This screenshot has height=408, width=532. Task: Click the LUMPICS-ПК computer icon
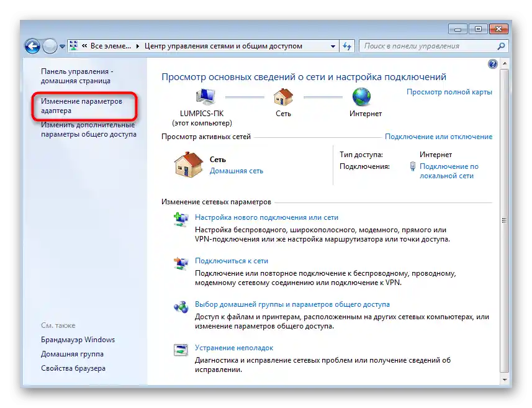click(x=205, y=96)
